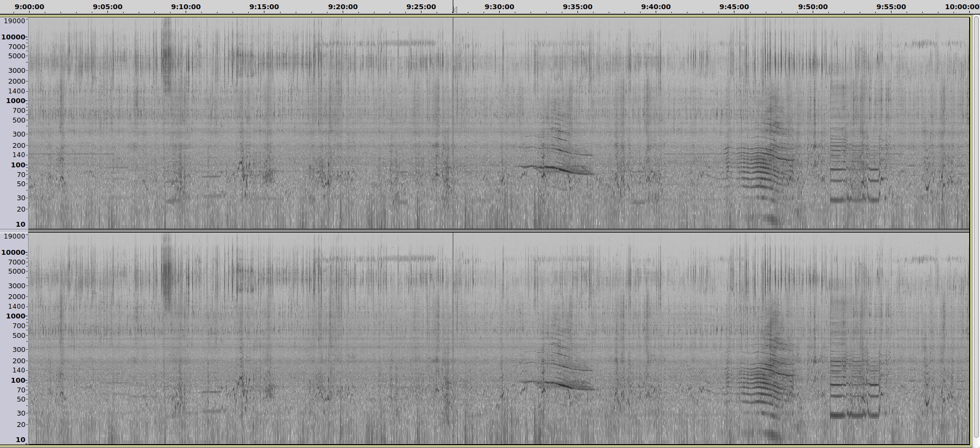This screenshot has height=448, width=980.
Task: Click the vertical scrollbar on the right edge
Action: click(975, 227)
